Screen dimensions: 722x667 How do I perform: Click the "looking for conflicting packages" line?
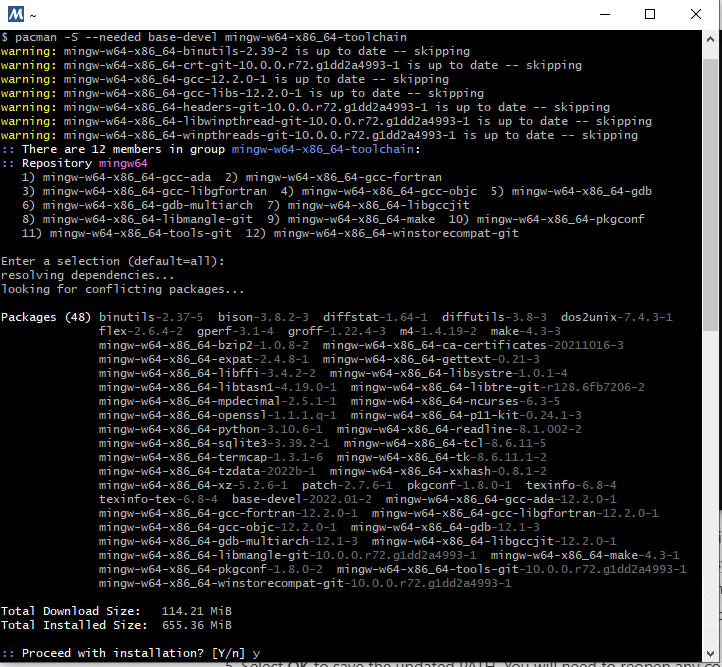click(x=122, y=289)
